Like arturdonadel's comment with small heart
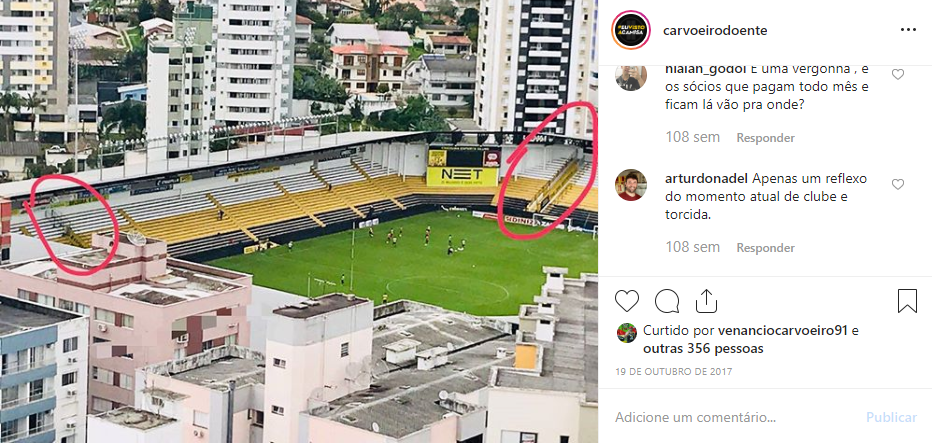 click(x=898, y=185)
